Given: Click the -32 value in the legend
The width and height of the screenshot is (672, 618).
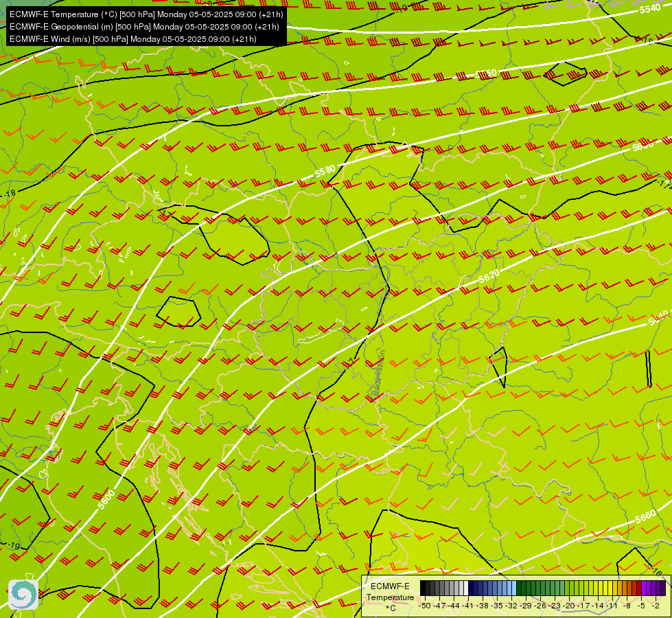Looking at the screenshot, I should pyautogui.click(x=511, y=606).
